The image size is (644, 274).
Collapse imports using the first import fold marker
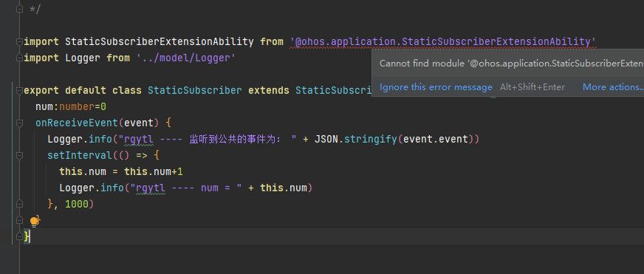19,41
